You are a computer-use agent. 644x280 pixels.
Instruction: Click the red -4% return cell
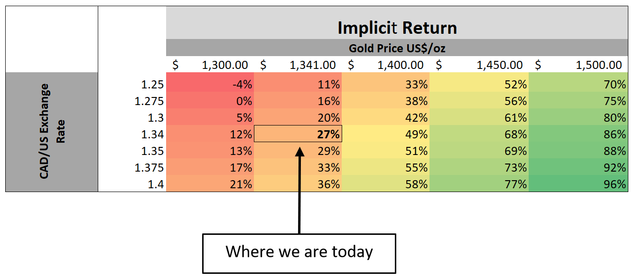[x=210, y=85]
